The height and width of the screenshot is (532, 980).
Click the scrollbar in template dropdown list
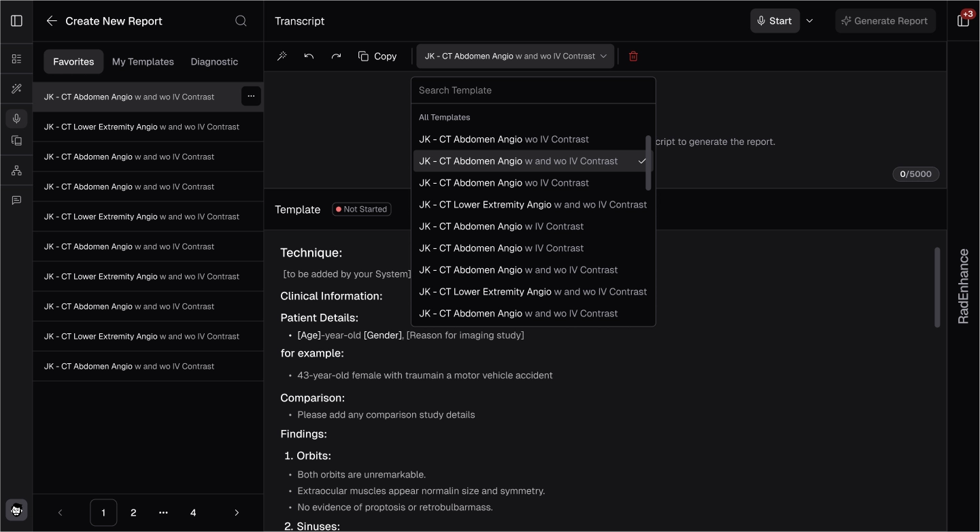pos(648,162)
